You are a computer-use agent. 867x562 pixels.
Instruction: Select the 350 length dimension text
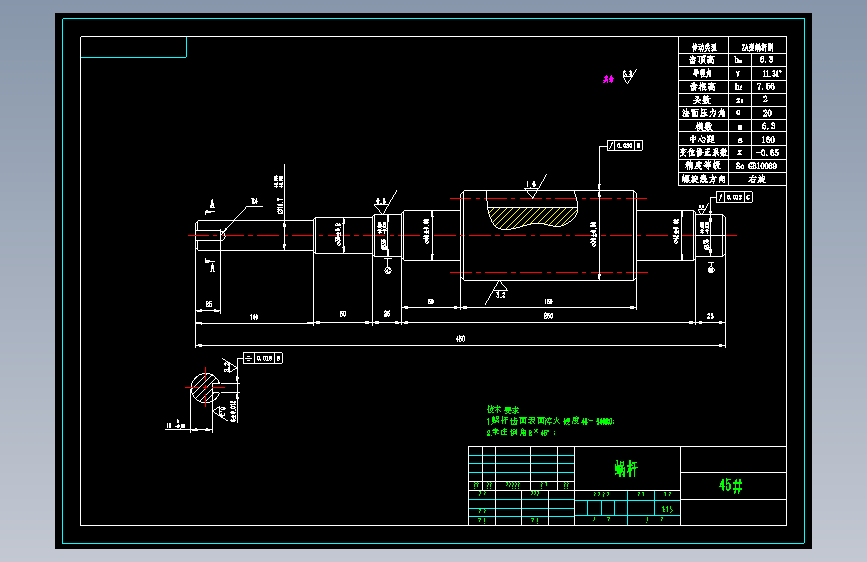pos(548,315)
